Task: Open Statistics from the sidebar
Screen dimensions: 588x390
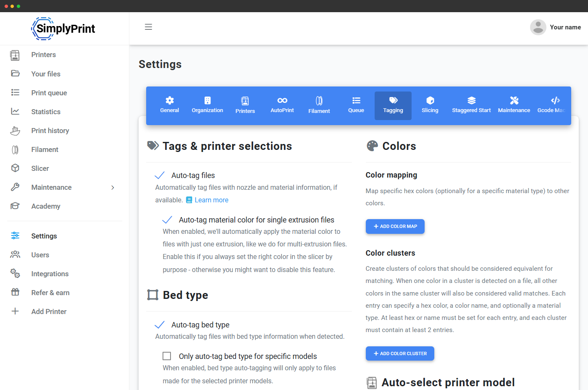Action: [46, 112]
